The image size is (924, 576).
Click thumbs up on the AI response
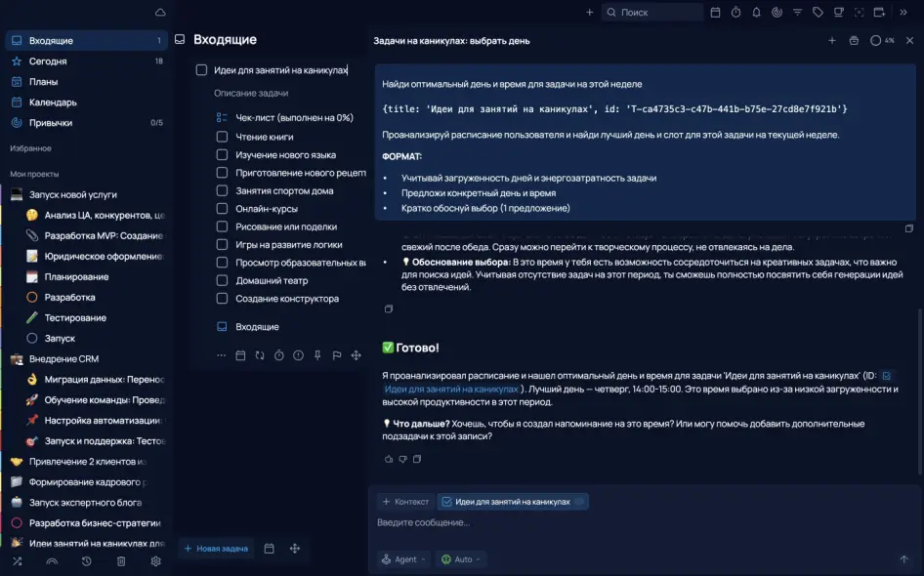tap(388, 459)
